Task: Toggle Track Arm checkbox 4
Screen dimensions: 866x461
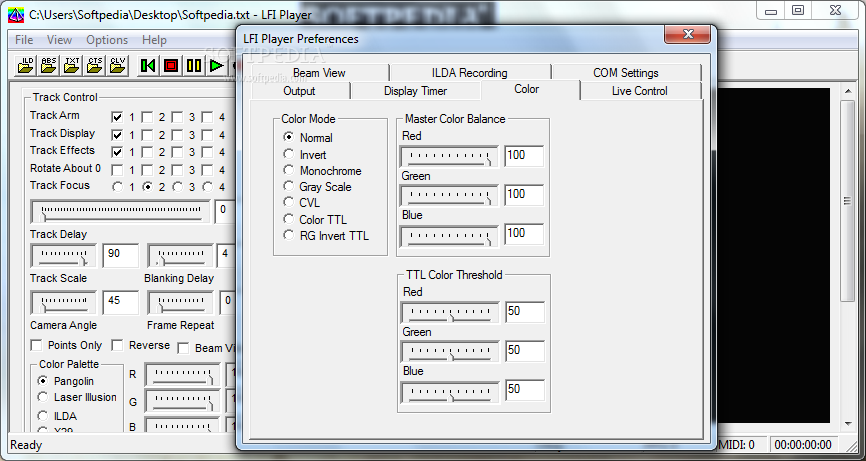Action: (x=207, y=117)
